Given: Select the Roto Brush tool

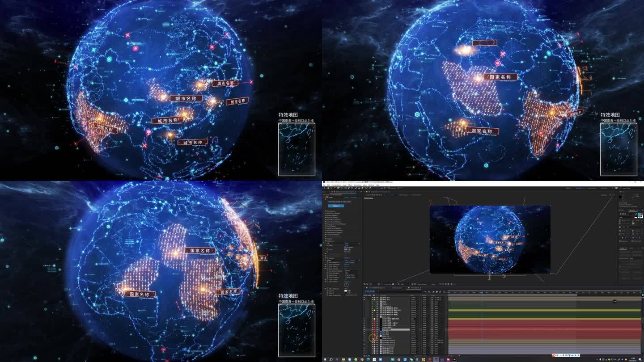Looking at the screenshot, I should click(366, 188).
